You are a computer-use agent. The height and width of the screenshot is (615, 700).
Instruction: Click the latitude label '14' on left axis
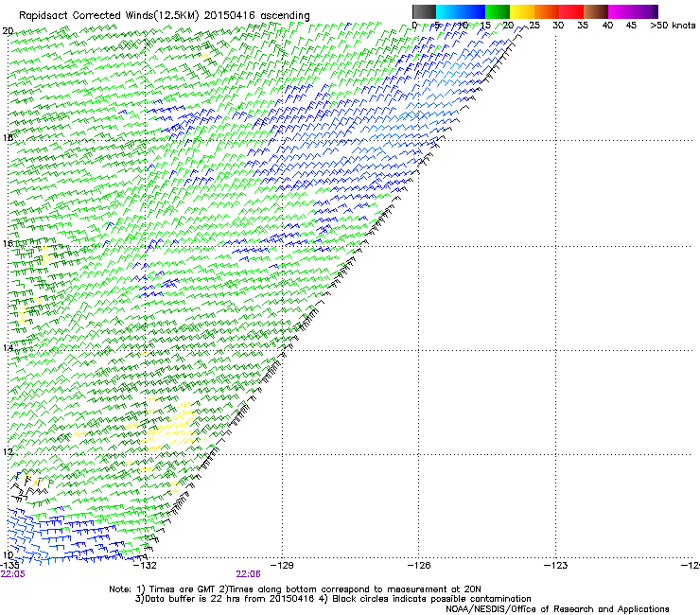pyautogui.click(x=8, y=347)
